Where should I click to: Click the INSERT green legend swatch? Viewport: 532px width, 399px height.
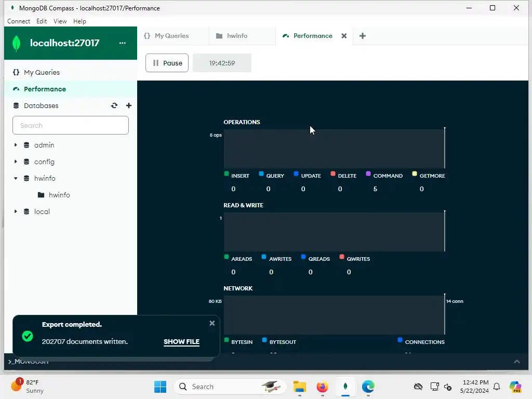227,174
